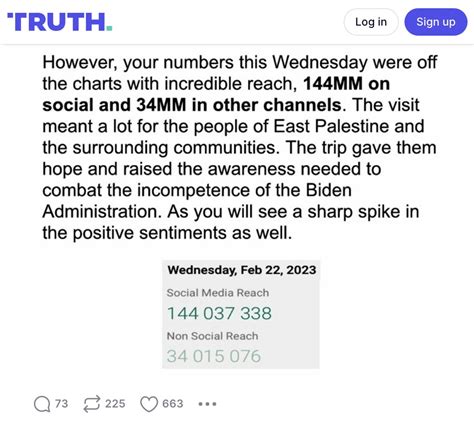Like the post with heart icon
474x429 pixels.
[149, 404]
